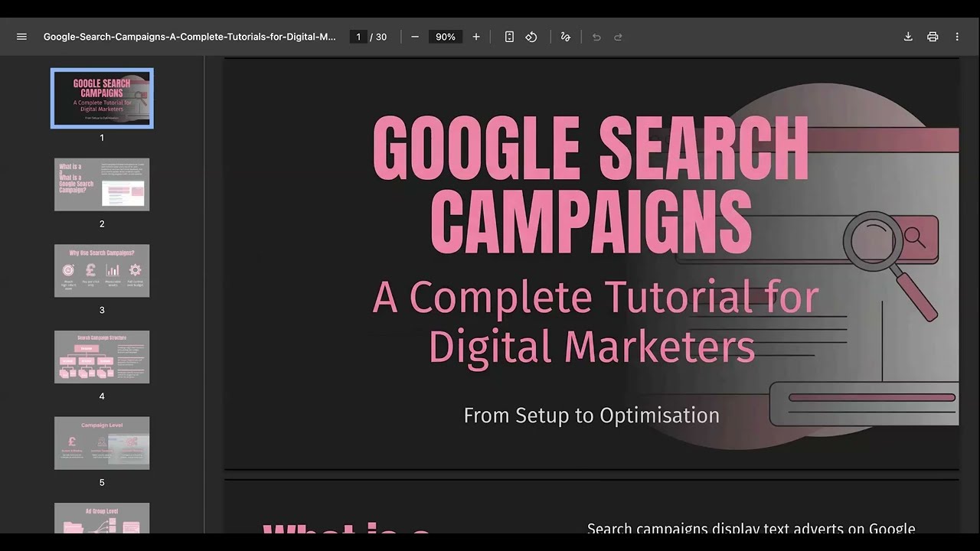Rotate the document counterclockwise

click(x=531, y=37)
